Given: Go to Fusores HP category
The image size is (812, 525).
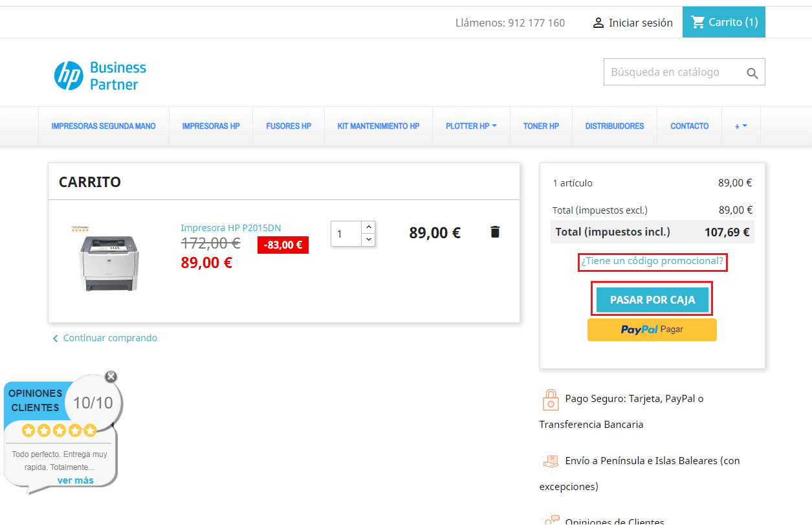Looking at the screenshot, I should (289, 126).
